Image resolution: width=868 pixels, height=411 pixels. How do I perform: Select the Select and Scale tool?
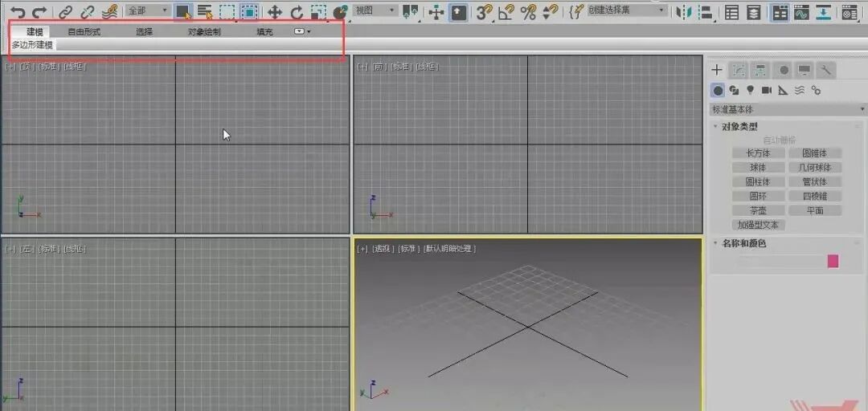tap(318, 12)
